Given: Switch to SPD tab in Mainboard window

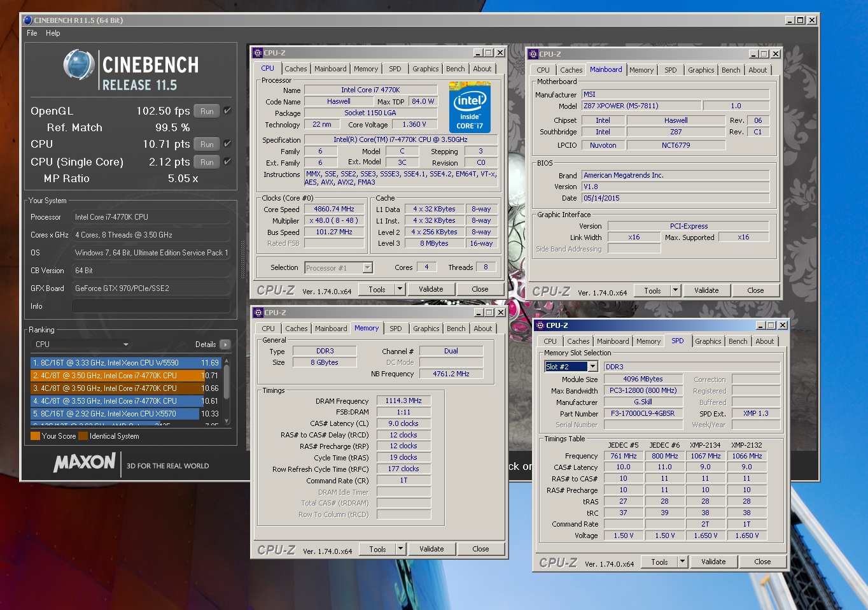Looking at the screenshot, I should 671,70.
